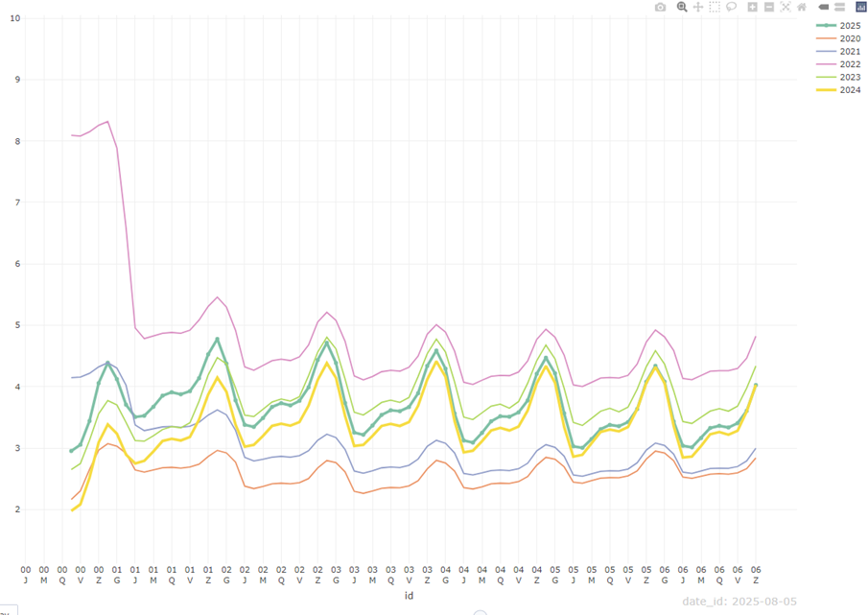Download the plot as PNG via camera icon
Viewport: 868px width, 615px height.
pos(660,7)
